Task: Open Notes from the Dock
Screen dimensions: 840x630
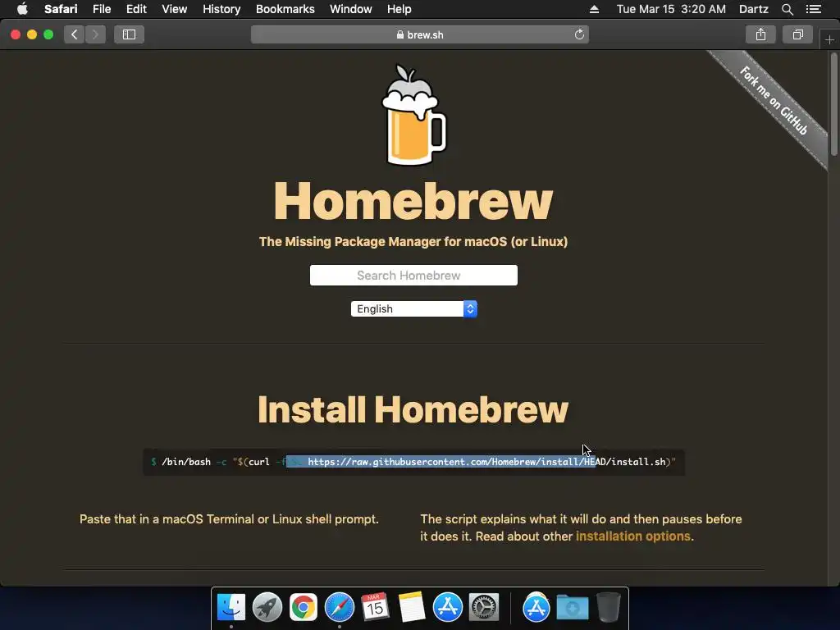Action: (412, 607)
